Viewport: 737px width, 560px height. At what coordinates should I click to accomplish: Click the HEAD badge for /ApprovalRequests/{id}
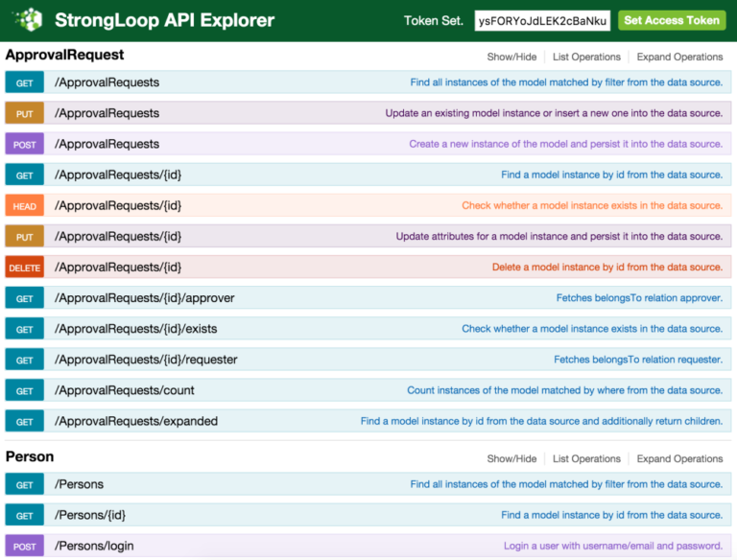tap(24, 206)
